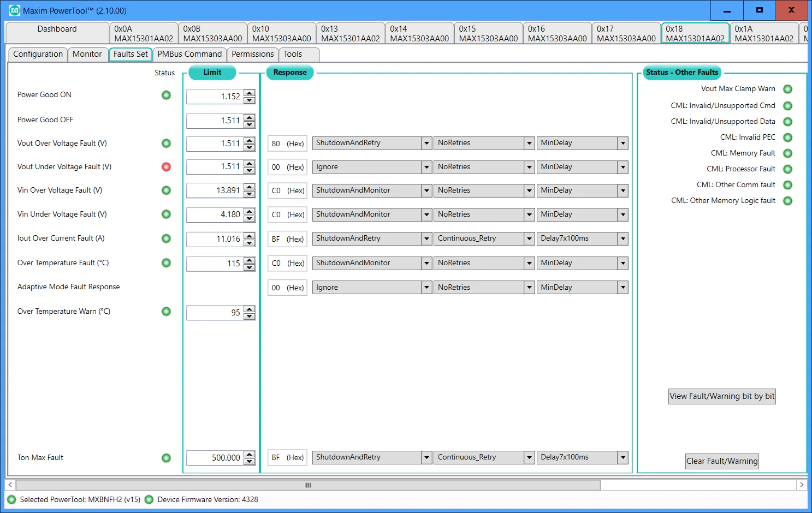Viewport: 812px width, 513px height.
Task: Switch to the Configuration tab
Action: pos(38,54)
